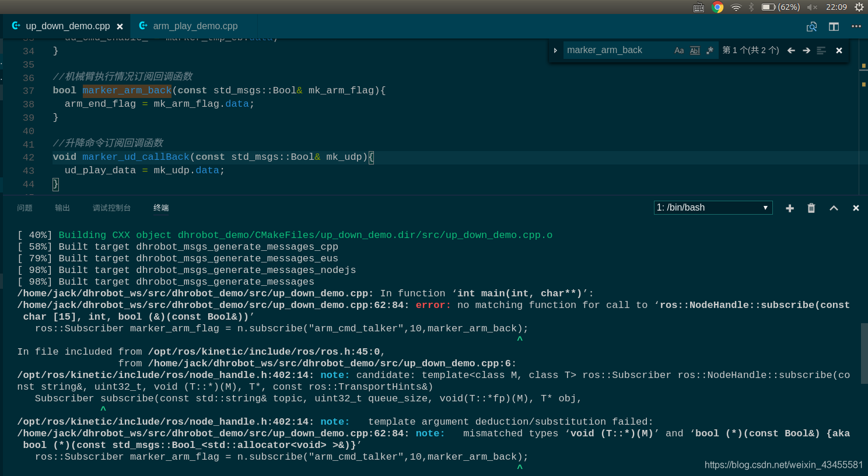The width and height of the screenshot is (868, 476).
Task: Toggle match case in find widget
Action: [x=679, y=51]
